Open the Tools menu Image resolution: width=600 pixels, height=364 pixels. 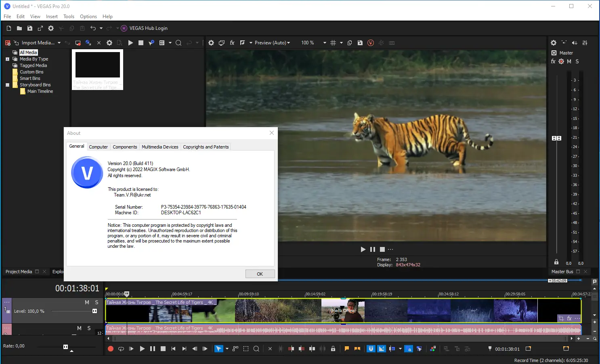(x=69, y=17)
